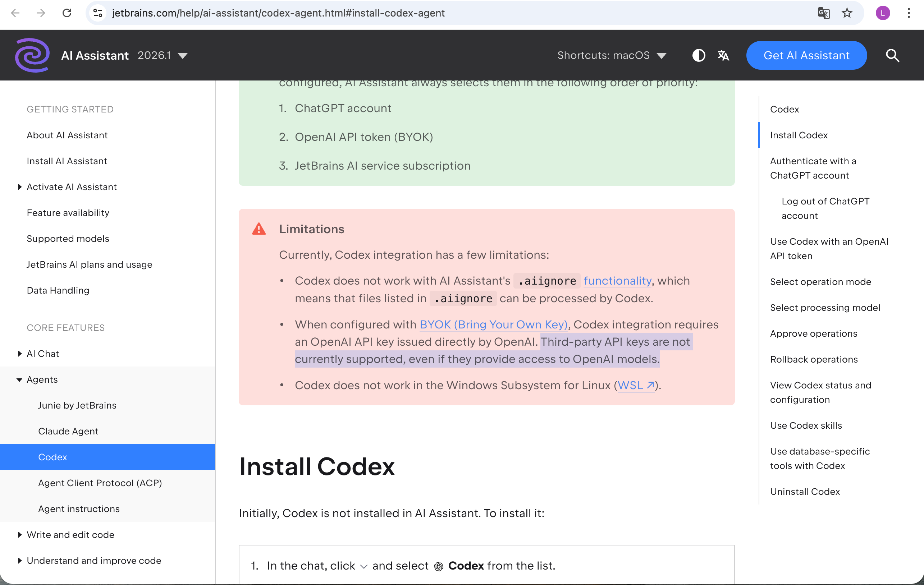
Task: Click 'OpenAI API token (BYOK)' list item
Action: (364, 137)
